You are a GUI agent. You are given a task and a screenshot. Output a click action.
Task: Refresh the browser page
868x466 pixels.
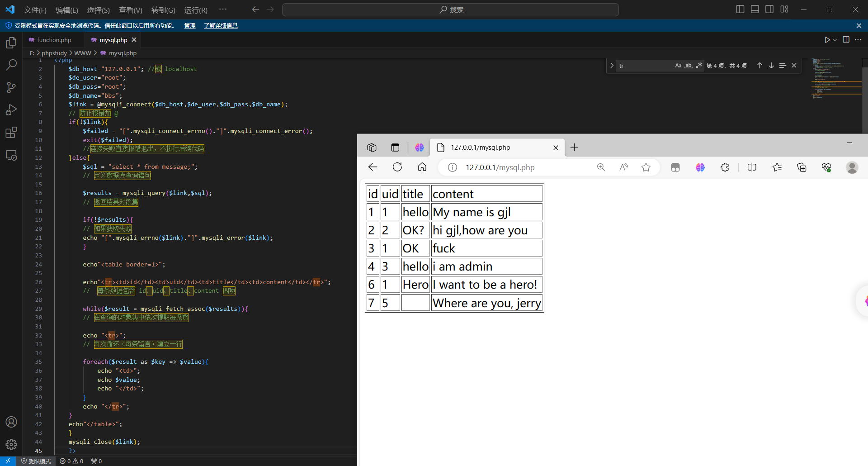(x=397, y=167)
